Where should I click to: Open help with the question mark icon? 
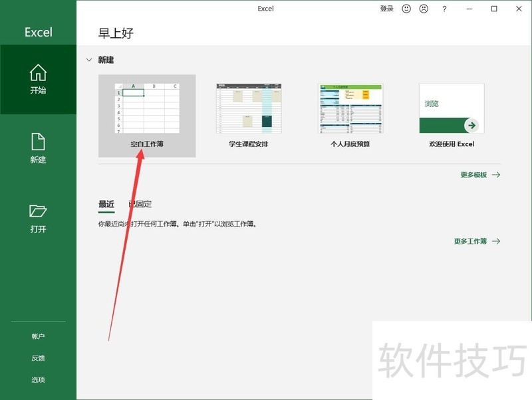pos(444,9)
